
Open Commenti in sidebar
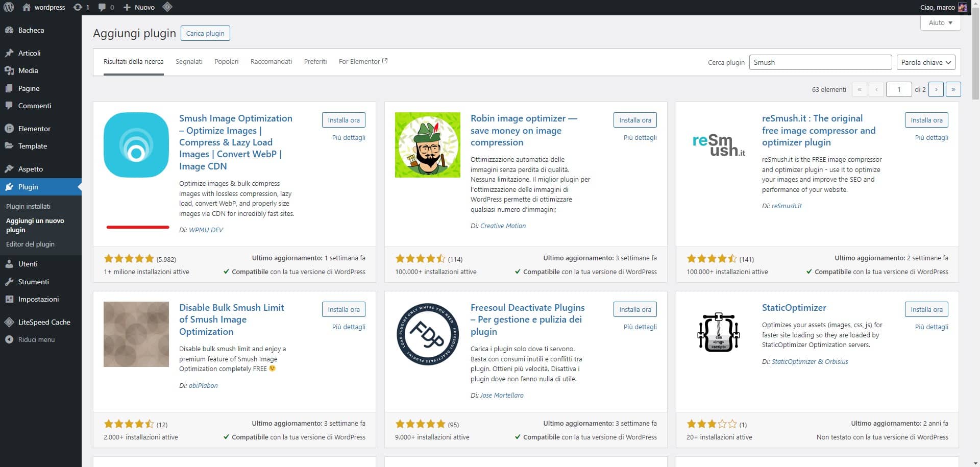click(x=41, y=106)
